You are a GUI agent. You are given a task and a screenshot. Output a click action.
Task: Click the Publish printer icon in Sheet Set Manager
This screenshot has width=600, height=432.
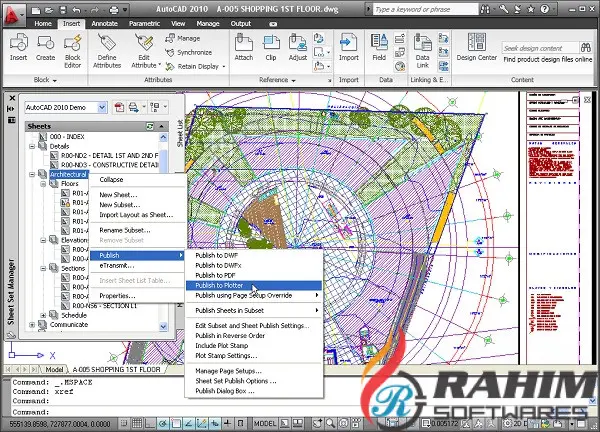pyautogui.click(x=133, y=108)
